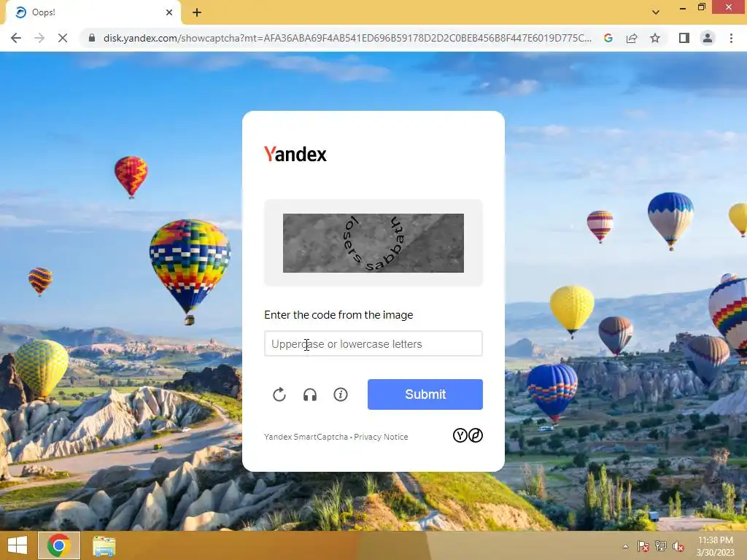747x560 pixels.
Task: Open the Privacy Notice link
Action: point(381,437)
